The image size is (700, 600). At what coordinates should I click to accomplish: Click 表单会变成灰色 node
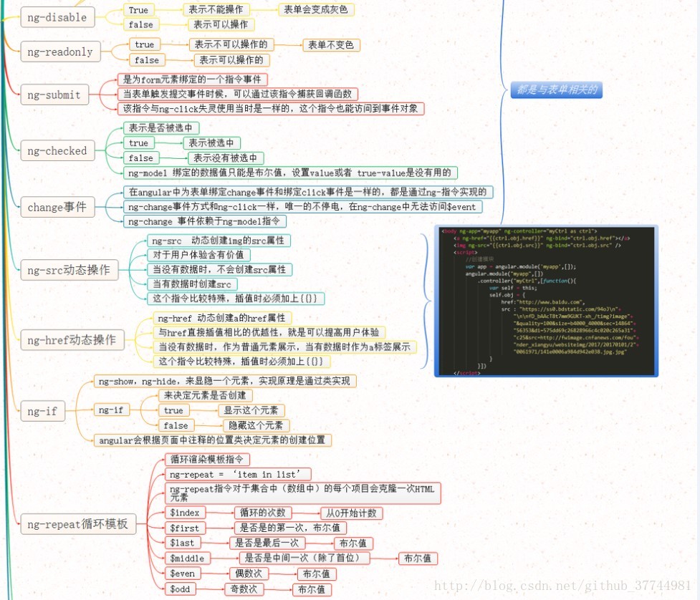[x=316, y=9]
